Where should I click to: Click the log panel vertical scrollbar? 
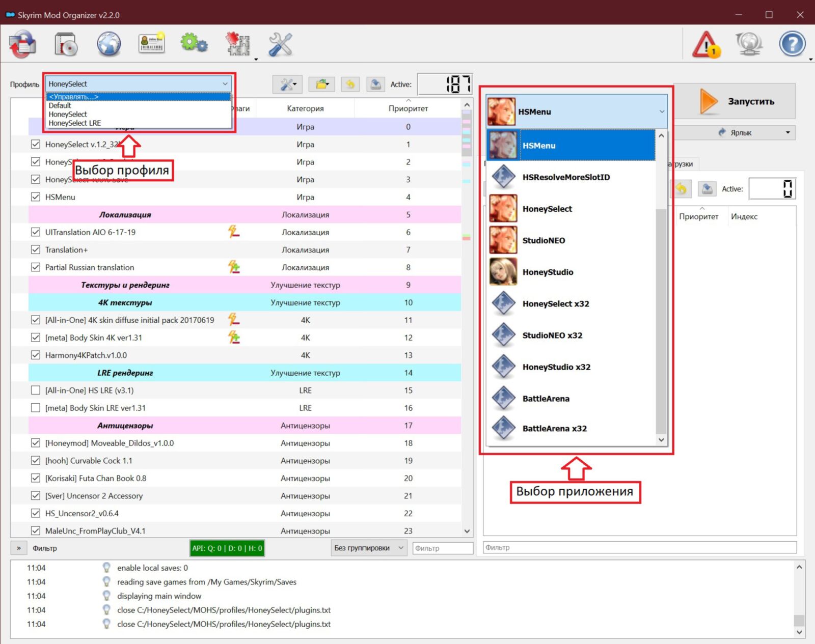pos(799,599)
